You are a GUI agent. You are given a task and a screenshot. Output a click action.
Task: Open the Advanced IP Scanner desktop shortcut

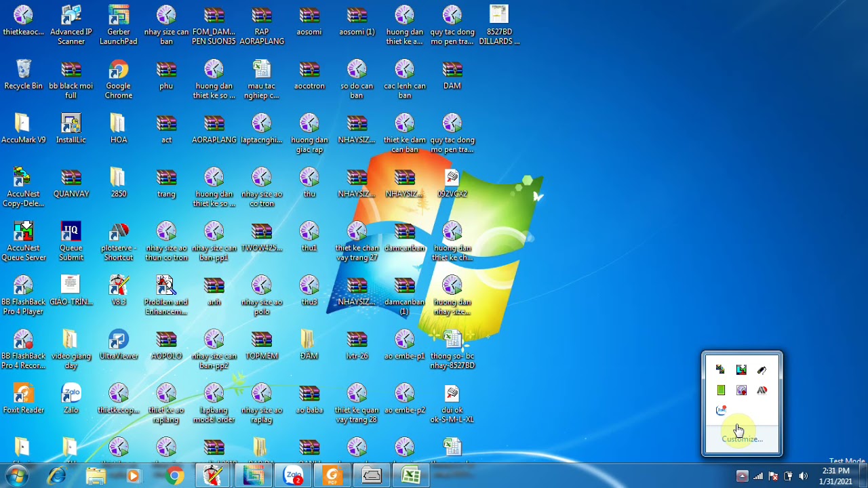coord(71,26)
